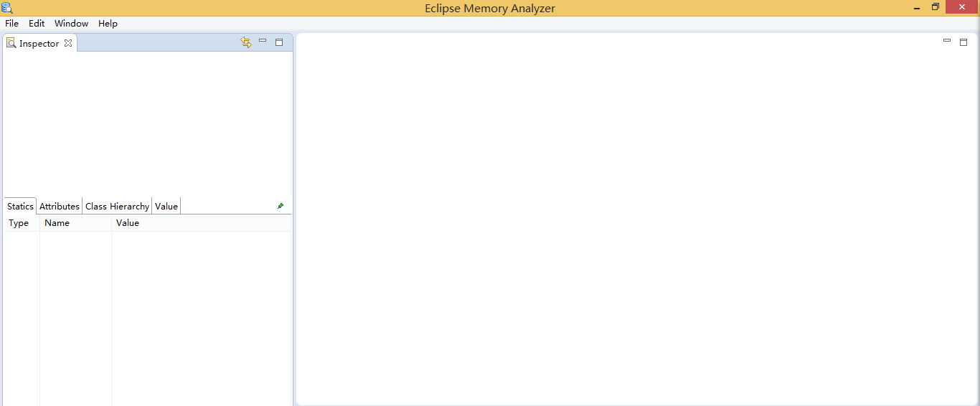Viewport: 980px width, 406px height.
Task: Close the Inspector view tab
Action: pyautogui.click(x=68, y=43)
